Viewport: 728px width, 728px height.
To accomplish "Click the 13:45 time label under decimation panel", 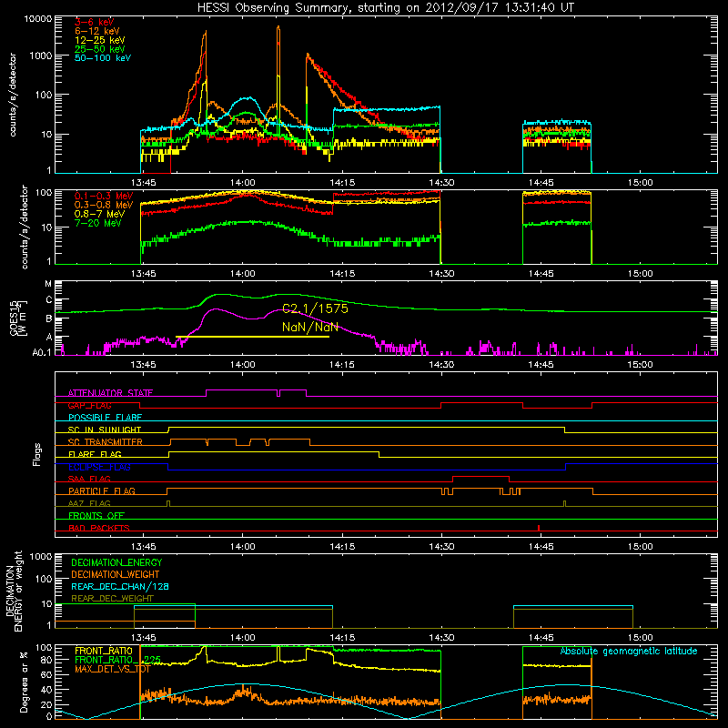I will coord(144,638).
